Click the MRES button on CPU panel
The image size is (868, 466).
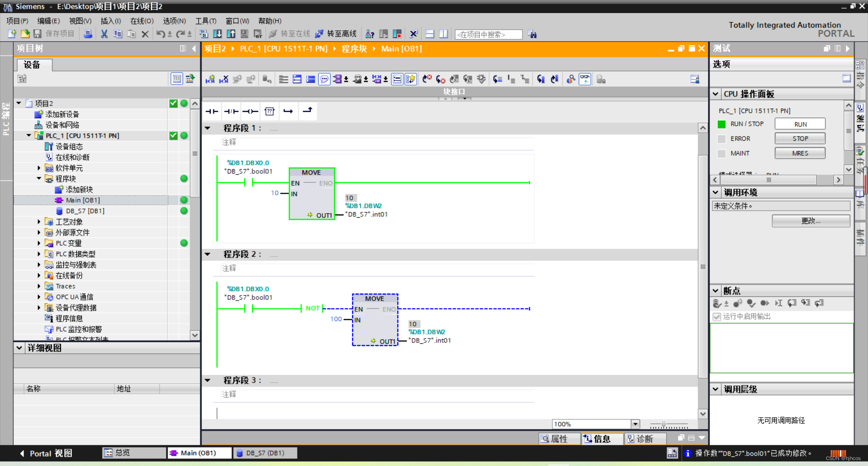pos(800,153)
